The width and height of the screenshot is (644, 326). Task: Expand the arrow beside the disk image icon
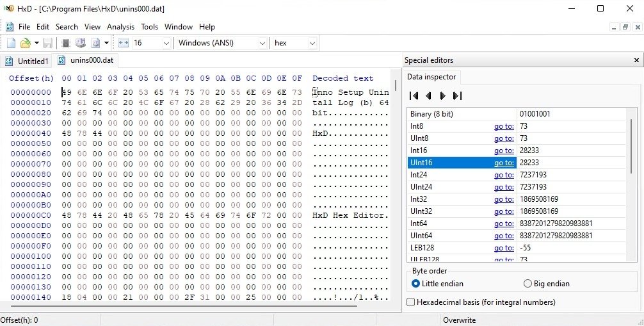106,43
